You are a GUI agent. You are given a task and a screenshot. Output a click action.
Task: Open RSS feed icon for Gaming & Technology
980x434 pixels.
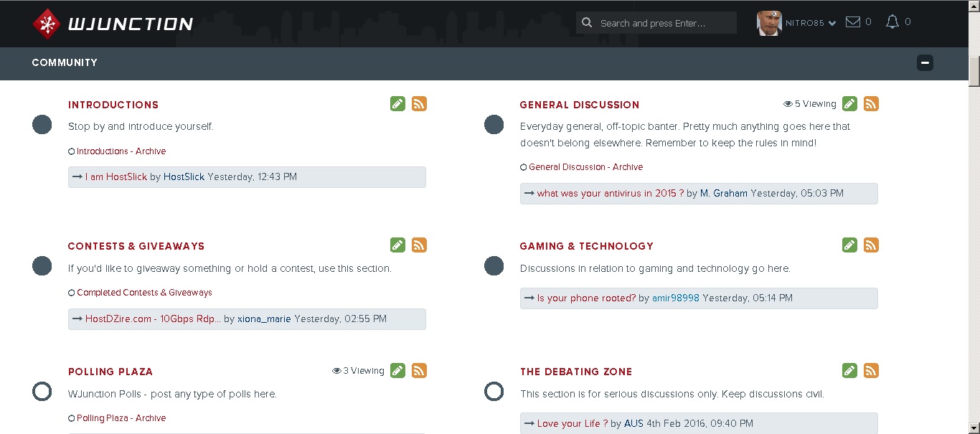(x=871, y=245)
